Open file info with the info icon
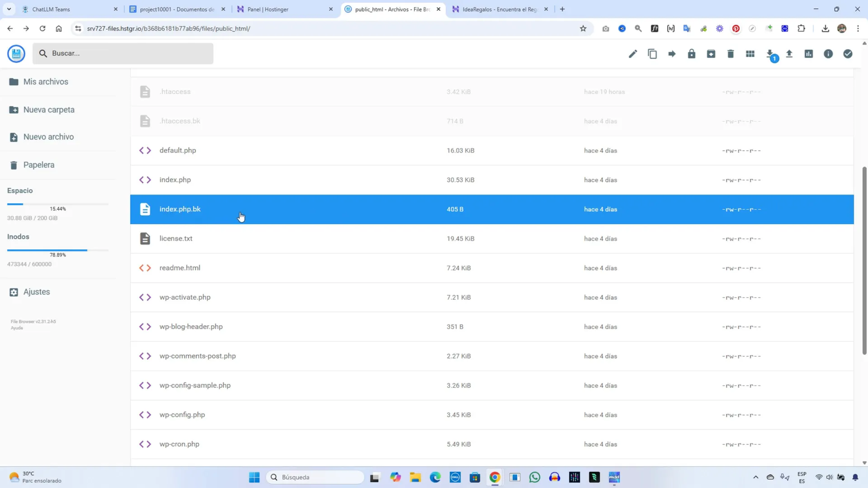The image size is (868, 488). (x=827, y=53)
